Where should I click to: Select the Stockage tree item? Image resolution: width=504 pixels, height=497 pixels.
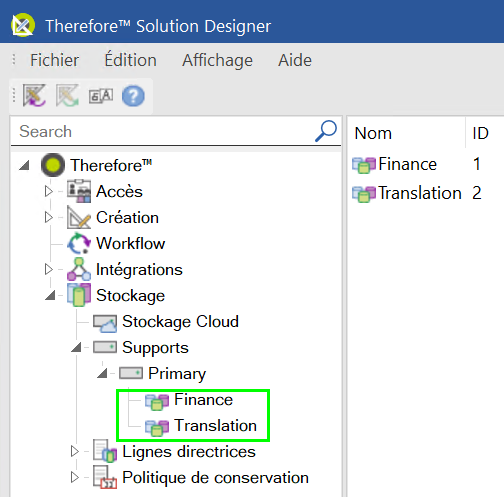(x=131, y=296)
